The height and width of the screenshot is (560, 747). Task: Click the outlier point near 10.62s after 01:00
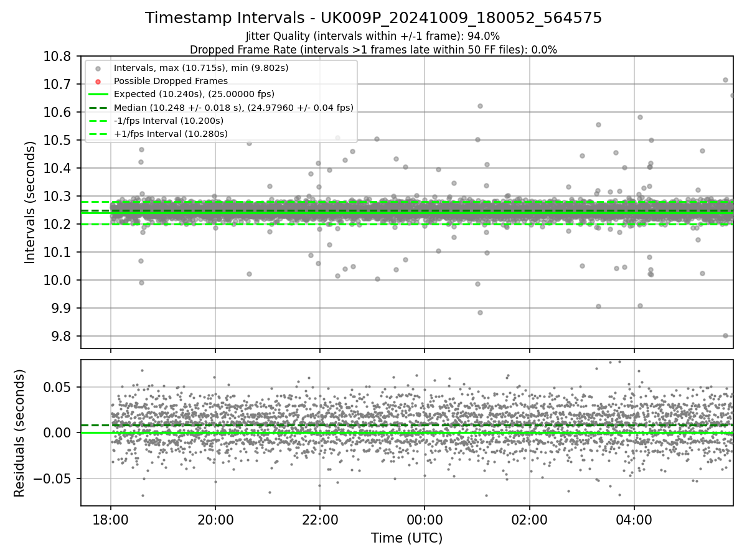point(480,106)
